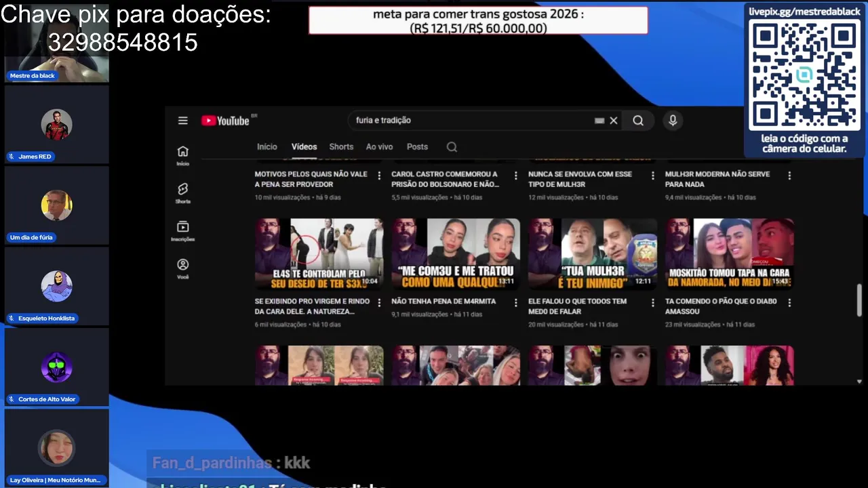Screen dimensions: 868x488
Task: Select the Um dia de fúria participant tile
Action: pyautogui.click(x=56, y=205)
